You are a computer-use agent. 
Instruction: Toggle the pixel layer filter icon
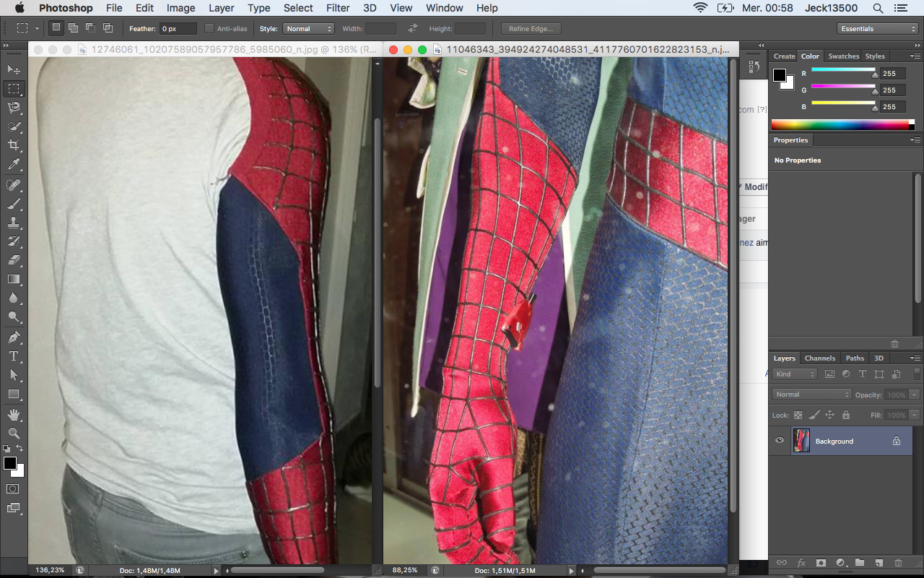(x=829, y=374)
